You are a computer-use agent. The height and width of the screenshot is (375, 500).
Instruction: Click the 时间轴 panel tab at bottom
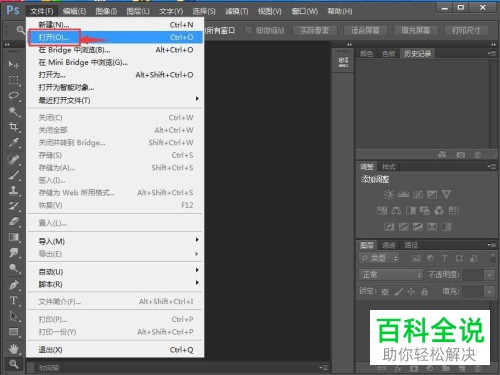pos(49,368)
